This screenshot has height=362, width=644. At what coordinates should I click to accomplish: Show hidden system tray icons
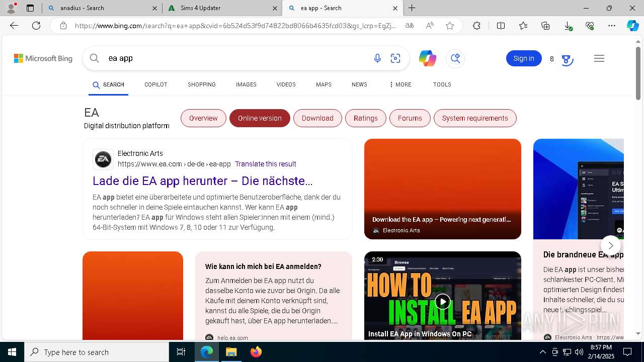click(x=542, y=352)
